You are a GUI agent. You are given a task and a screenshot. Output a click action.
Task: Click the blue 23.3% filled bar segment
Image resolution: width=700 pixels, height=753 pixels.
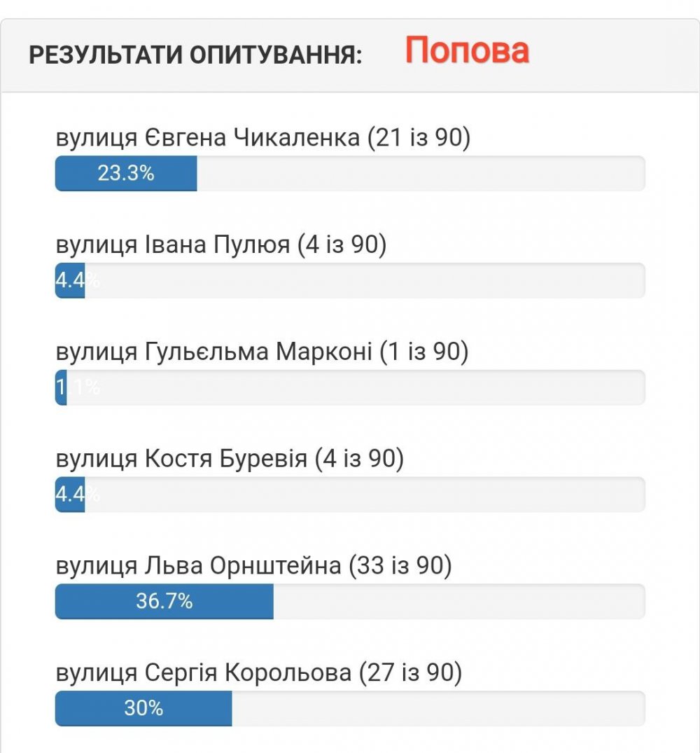pos(126,174)
